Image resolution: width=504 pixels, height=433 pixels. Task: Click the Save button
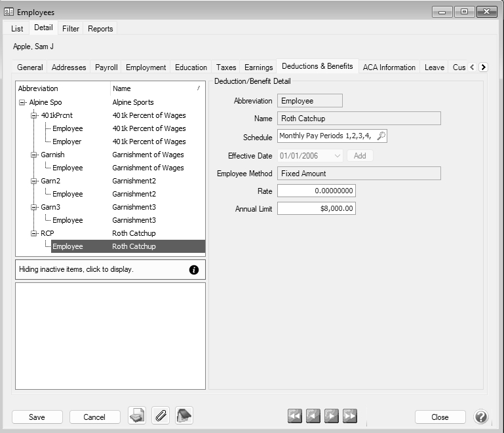pos(37,417)
